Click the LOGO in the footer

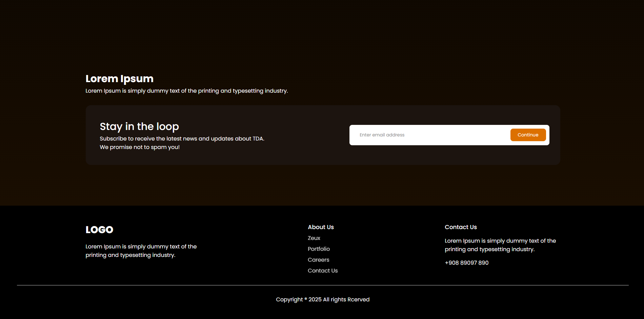pos(99,230)
